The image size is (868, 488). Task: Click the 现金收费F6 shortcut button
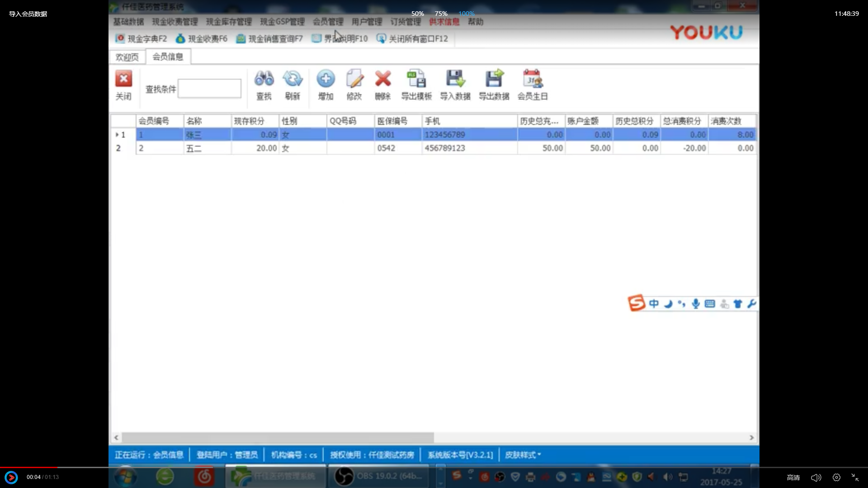202,39
